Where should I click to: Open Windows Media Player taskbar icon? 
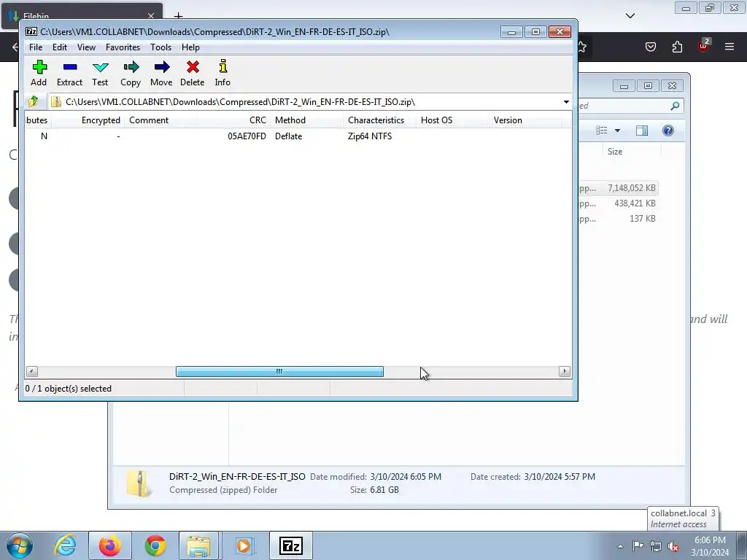pyautogui.click(x=244, y=545)
